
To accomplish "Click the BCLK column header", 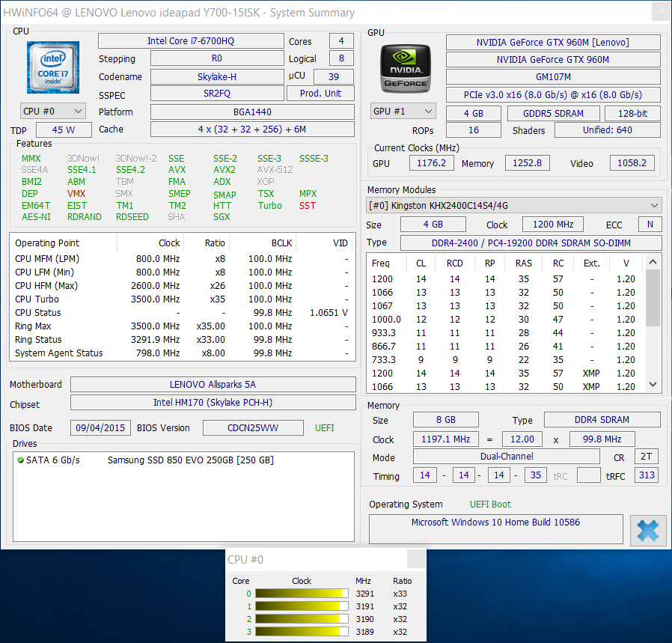I will pyautogui.click(x=263, y=243).
